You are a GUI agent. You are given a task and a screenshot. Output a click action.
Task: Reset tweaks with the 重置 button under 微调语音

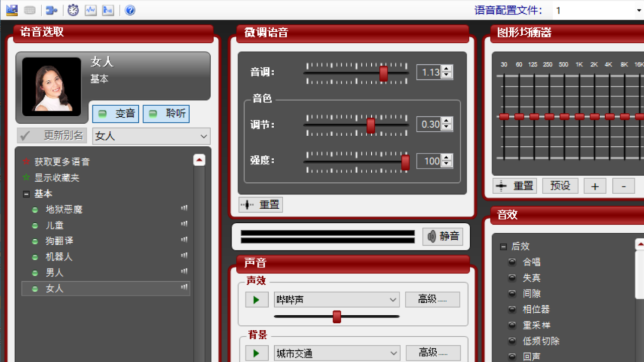pos(260,204)
